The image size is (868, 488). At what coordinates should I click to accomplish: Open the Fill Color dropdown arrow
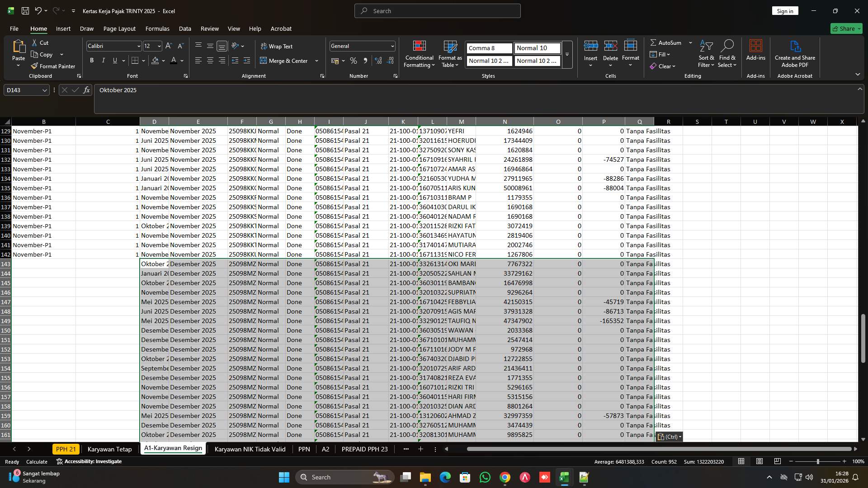click(x=163, y=60)
